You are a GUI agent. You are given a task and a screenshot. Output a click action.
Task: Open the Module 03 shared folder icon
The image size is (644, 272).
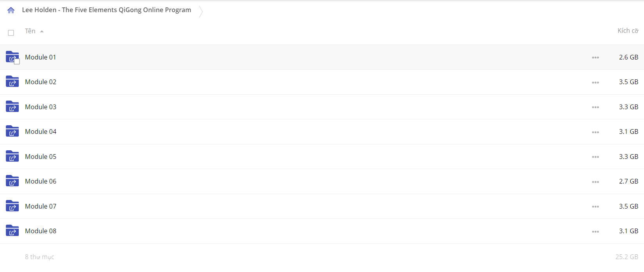13,106
